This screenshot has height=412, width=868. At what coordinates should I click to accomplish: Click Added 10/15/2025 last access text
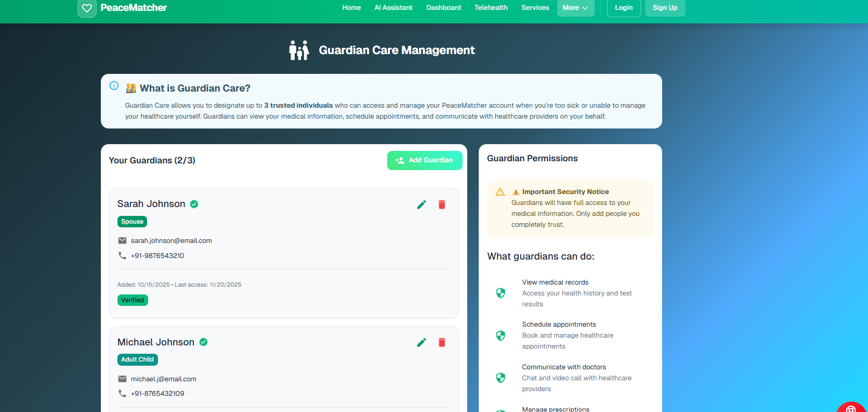click(179, 285)
